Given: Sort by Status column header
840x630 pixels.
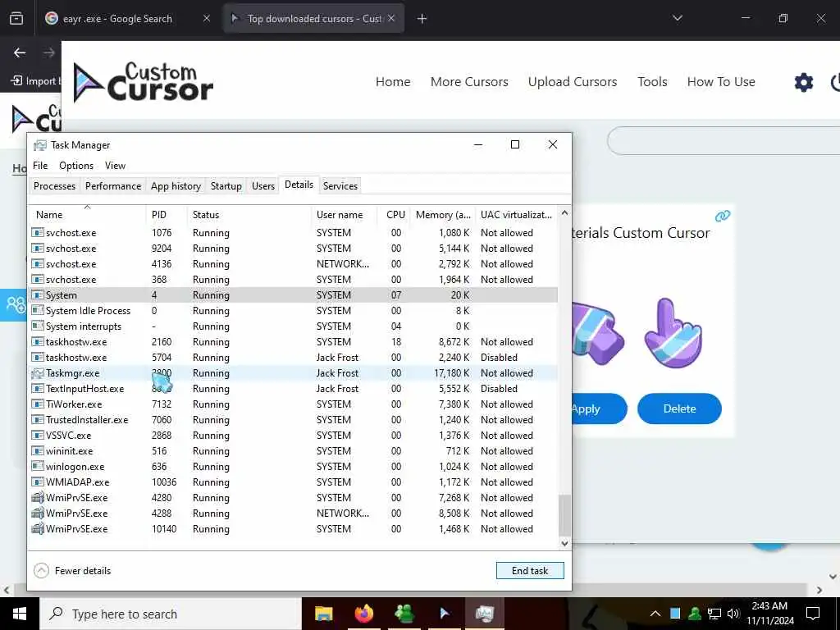Looking at the screenshot, I should pyautogui.click(x=249, y=214).
